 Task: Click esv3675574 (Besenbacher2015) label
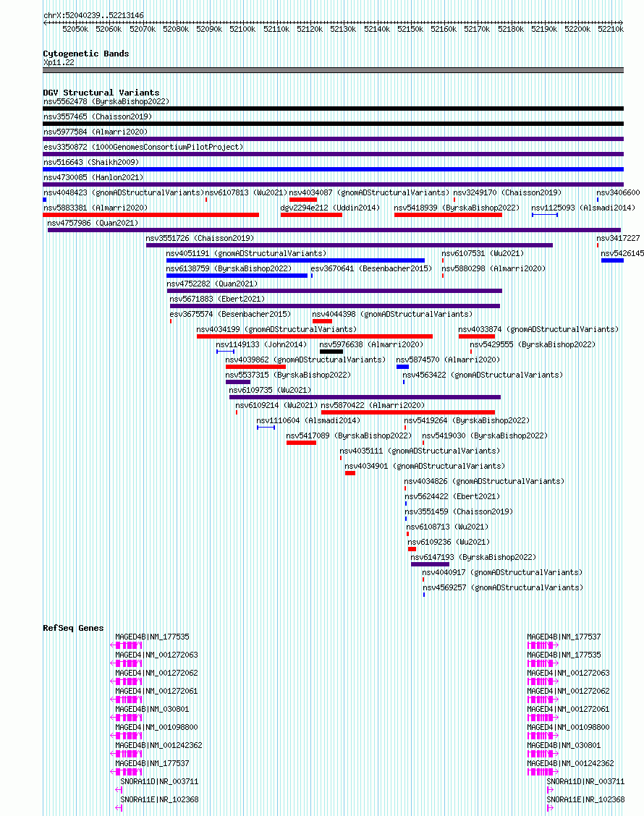(x=230, y=315)
